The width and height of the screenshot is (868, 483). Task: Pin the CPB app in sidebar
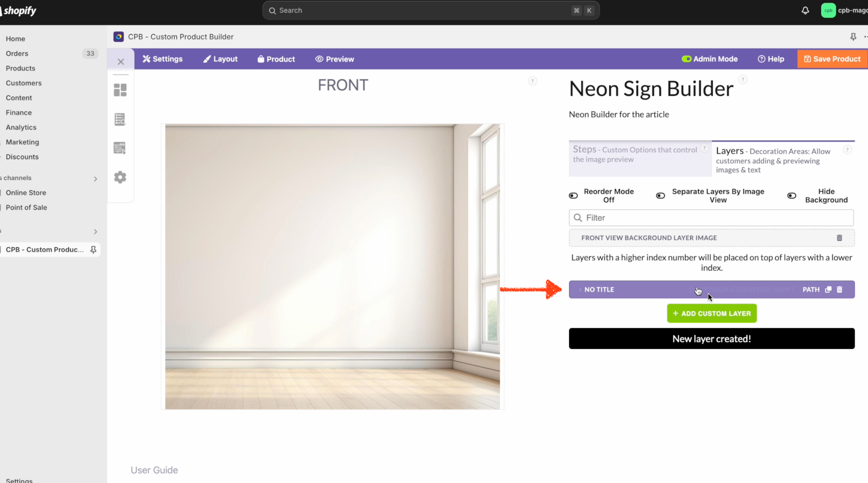pyautogui.click(x=93, y=250)
